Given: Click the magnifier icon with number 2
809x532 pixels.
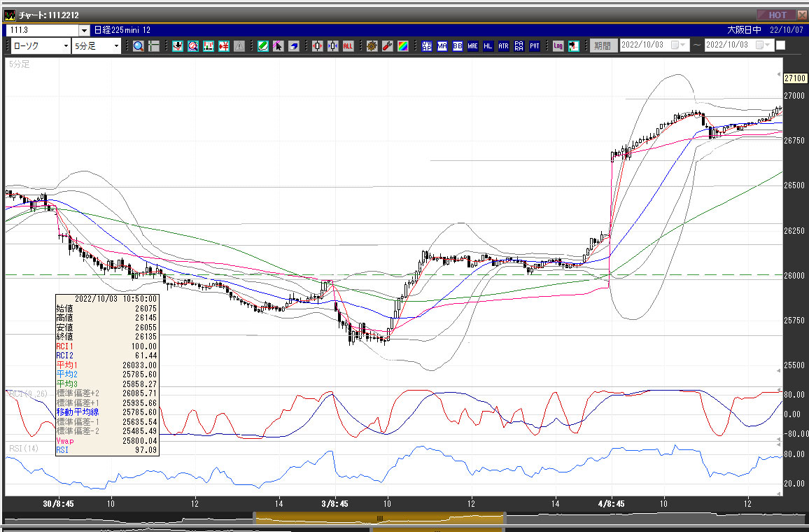Looking at the screenshot, I should tap(193, 46).
